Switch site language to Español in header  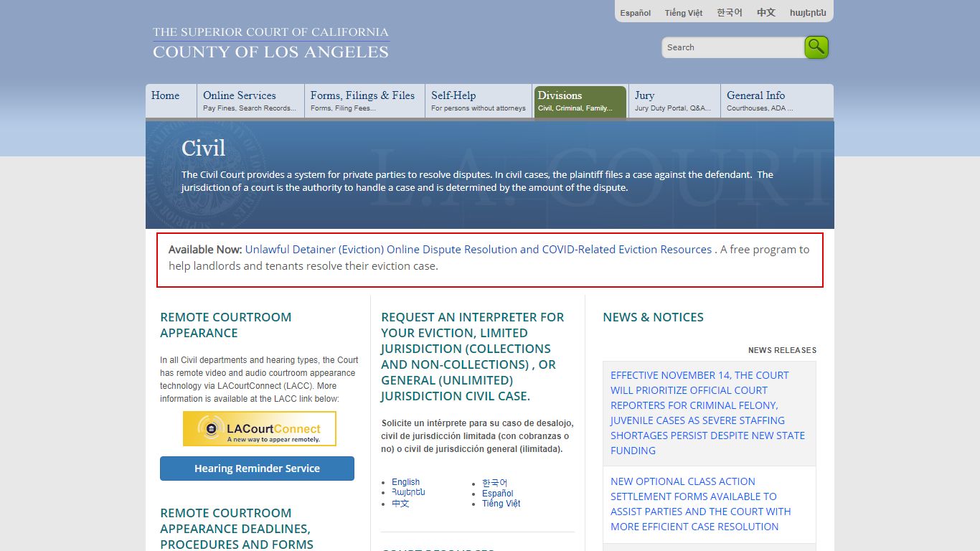tap(636, 13)
